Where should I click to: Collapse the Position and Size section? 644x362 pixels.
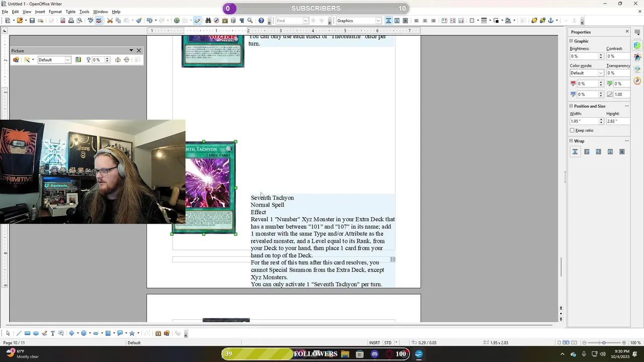(572, 106)
